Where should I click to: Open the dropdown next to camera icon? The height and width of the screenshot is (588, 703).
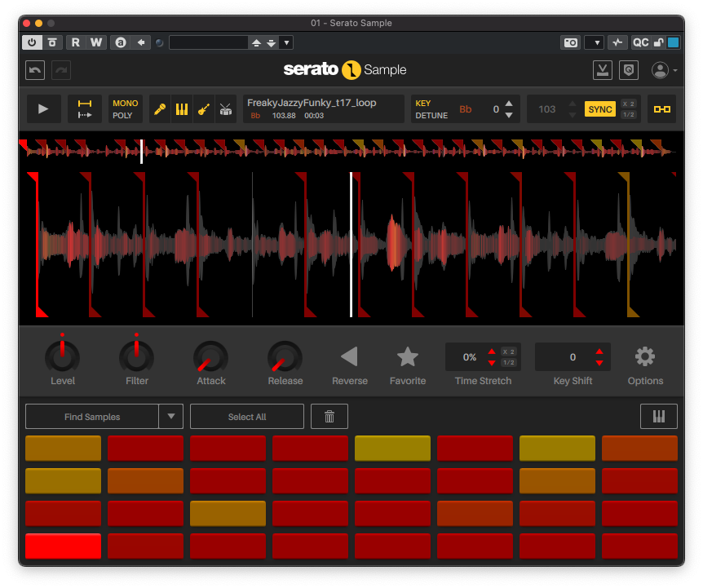597,42
